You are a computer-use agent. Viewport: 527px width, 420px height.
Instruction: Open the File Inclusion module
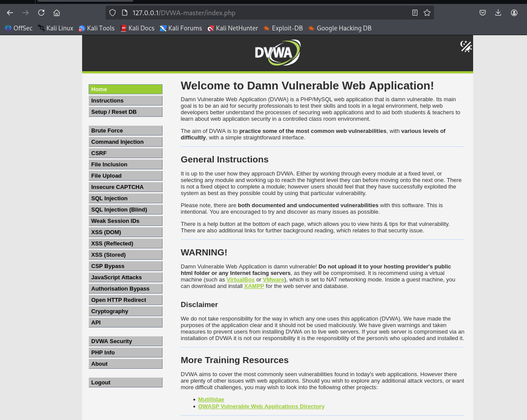coord(126,164)
